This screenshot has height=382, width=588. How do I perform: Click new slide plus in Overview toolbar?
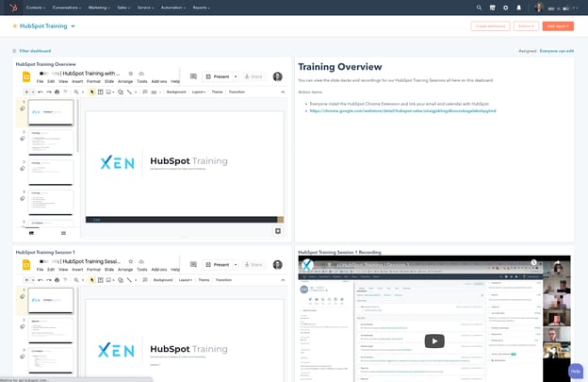(x=26, y=91)
